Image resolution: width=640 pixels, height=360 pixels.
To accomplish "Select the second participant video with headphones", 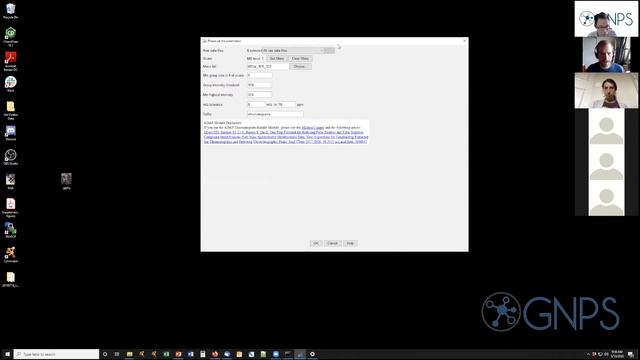I will [606, 55].
